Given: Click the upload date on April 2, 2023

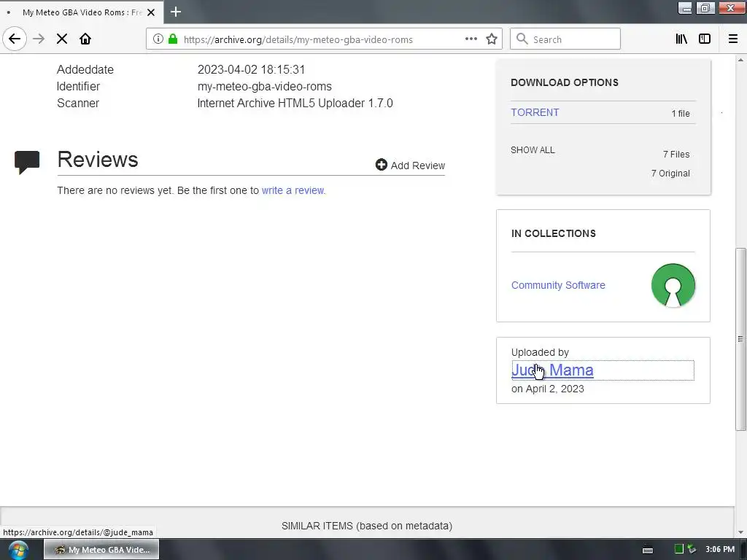Looking at the screenshot, I should (x=547, y=389).
